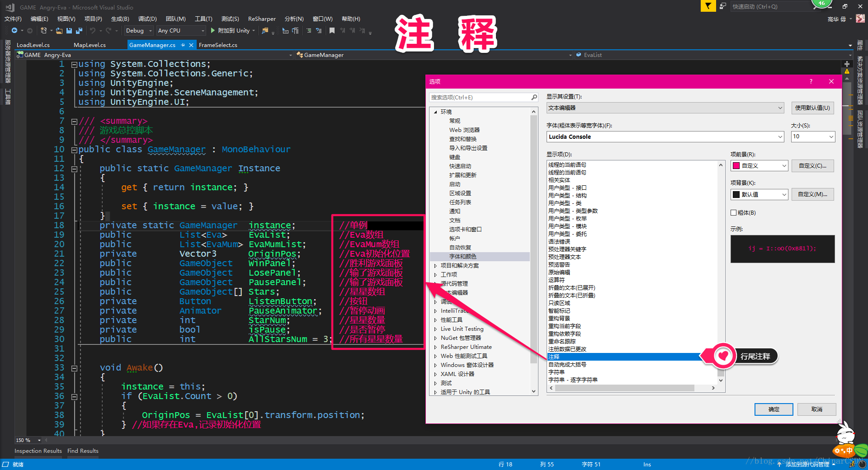Viewport: 868px width, 470px height.
Task: Click the New Project toolbar icon
Action: pyautogui.click(x=43, y=31)
